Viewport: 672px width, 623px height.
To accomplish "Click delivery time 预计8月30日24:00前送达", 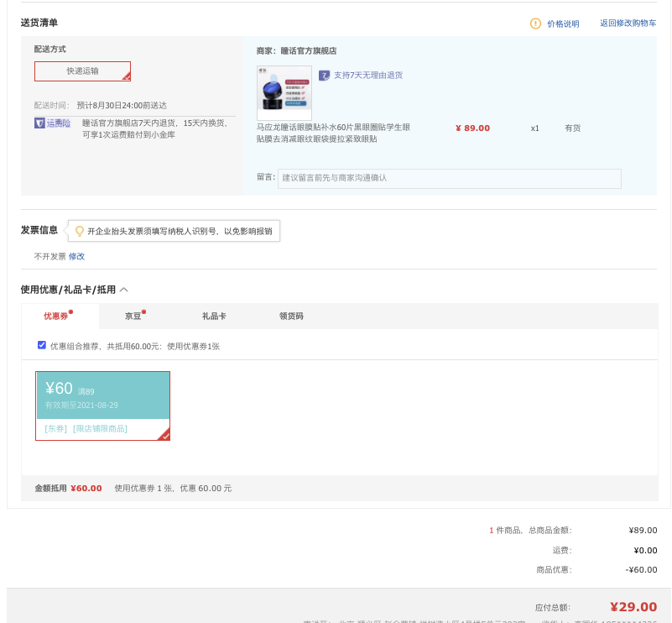I will tap(122, 106).
